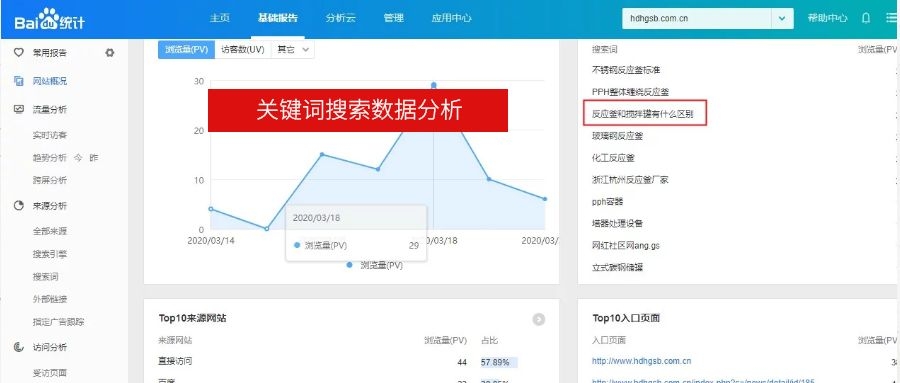Click the heart icon beside 常用报告

point(18,52)
